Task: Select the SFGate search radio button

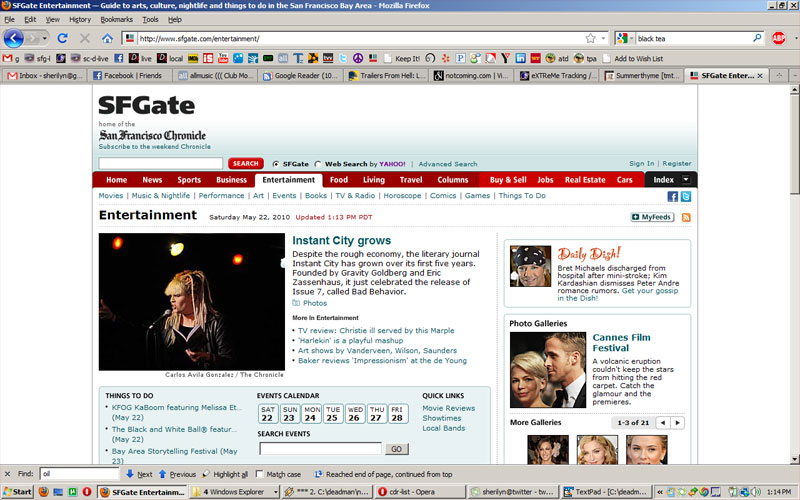Action: [x=276, y=164]
